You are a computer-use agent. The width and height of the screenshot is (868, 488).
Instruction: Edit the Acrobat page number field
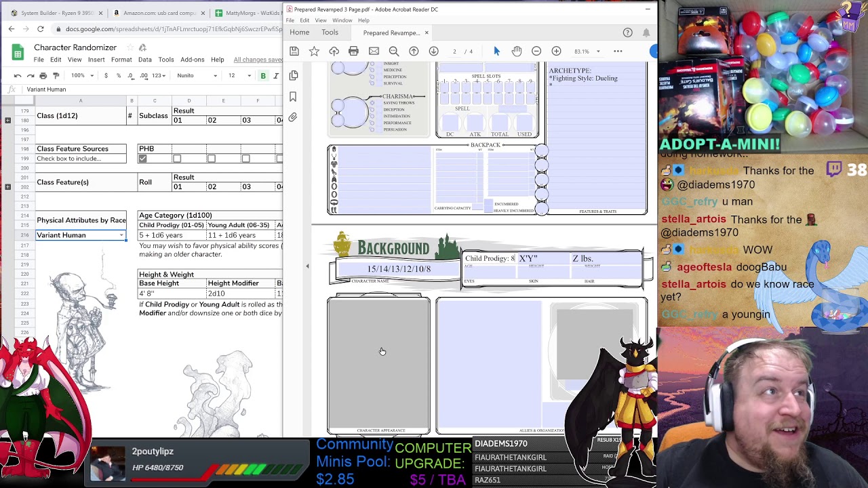(x=454, y=52)
